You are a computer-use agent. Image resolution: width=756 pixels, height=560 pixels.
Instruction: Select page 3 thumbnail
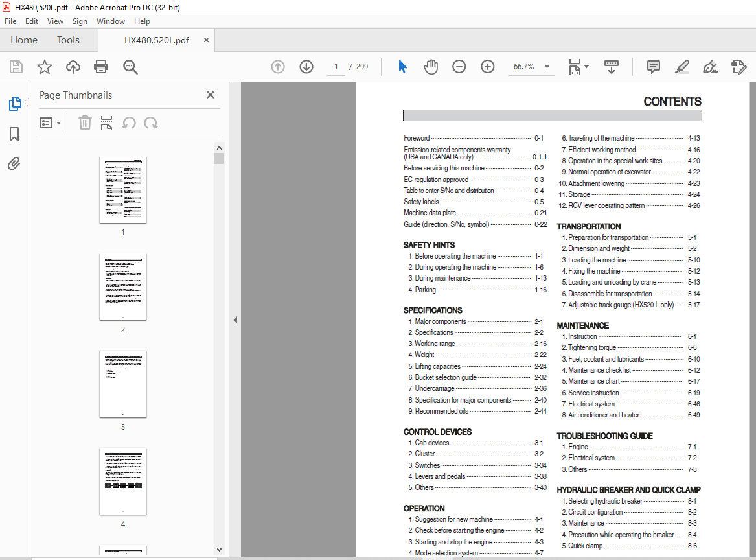123,384
